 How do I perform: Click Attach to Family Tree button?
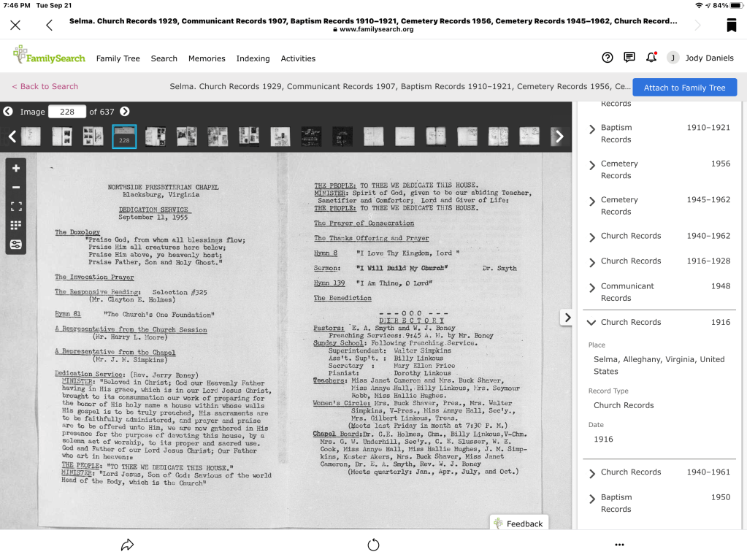[684, 88]
